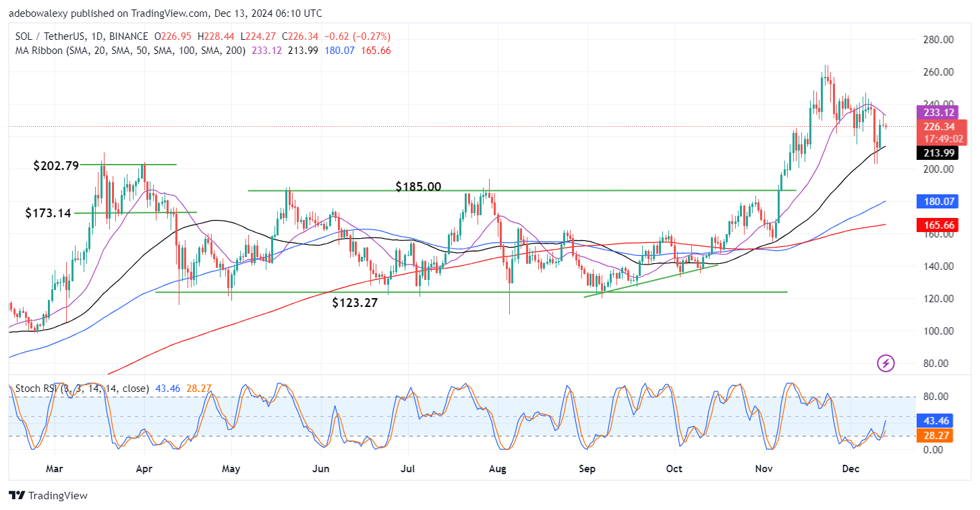The width and height of the screenshot is (980, 510).
Task: Click the 213.99 black price label
Action: [939, 153]
